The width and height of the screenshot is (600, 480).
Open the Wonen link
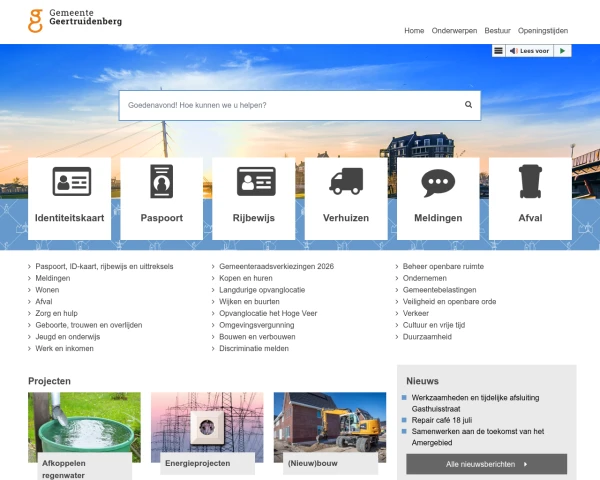(47, 290)
